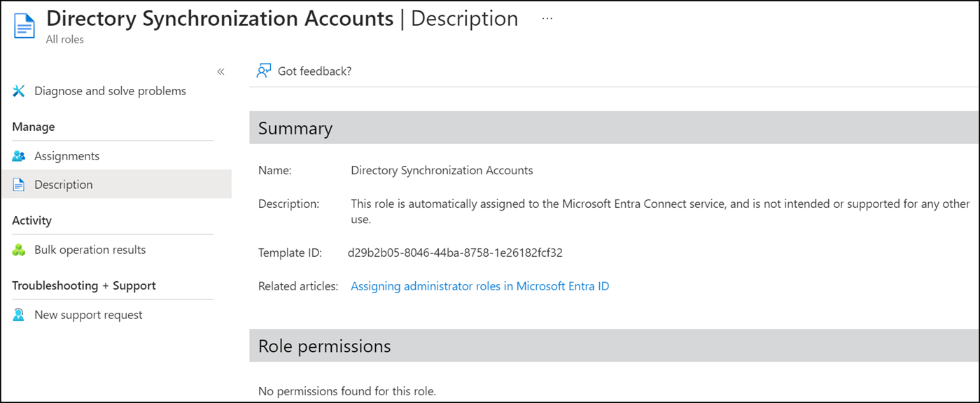
Task: Switch to the Assignments page
Action: click(66, 155)
